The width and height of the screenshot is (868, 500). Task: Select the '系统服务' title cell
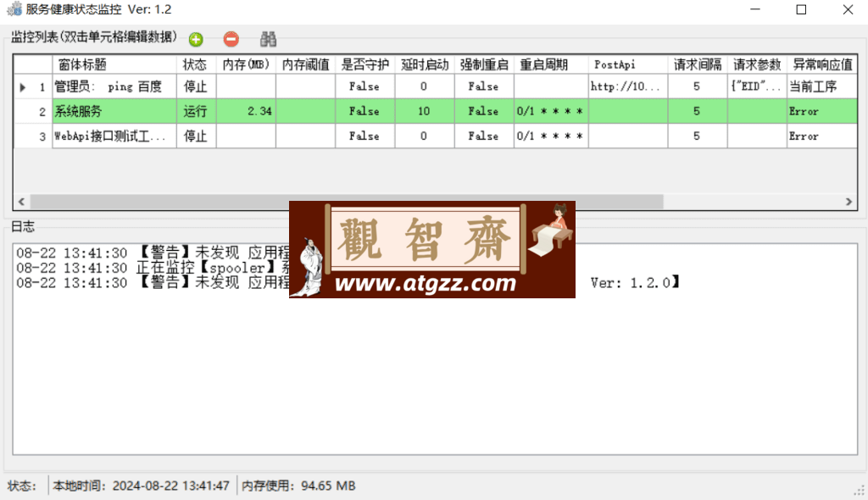[114, 111]
